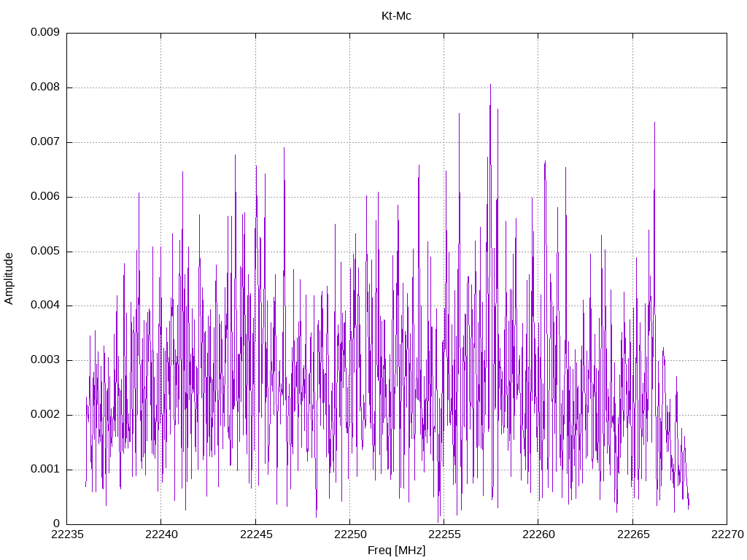Click the 22270 x-axis tick label

coord(727,534)
